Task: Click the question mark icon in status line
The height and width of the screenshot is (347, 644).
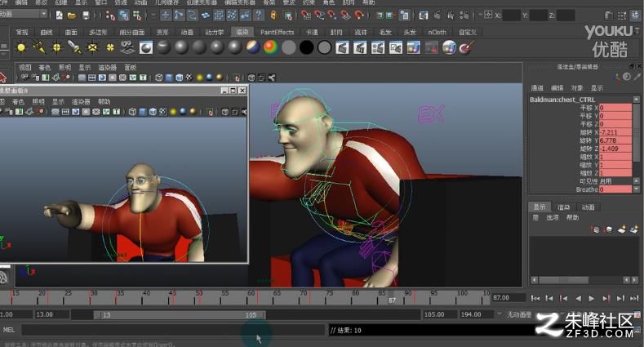Action: [259, 16]
